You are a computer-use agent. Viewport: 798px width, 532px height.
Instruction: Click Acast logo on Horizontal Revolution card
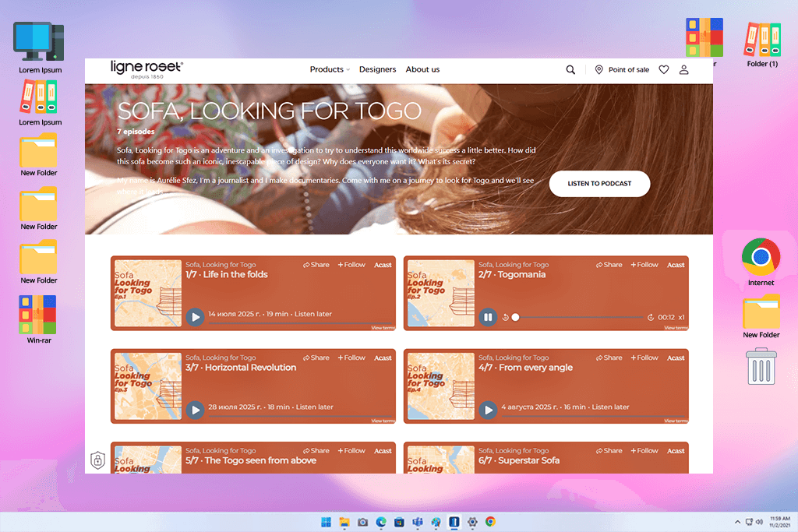tap(383, 358)
